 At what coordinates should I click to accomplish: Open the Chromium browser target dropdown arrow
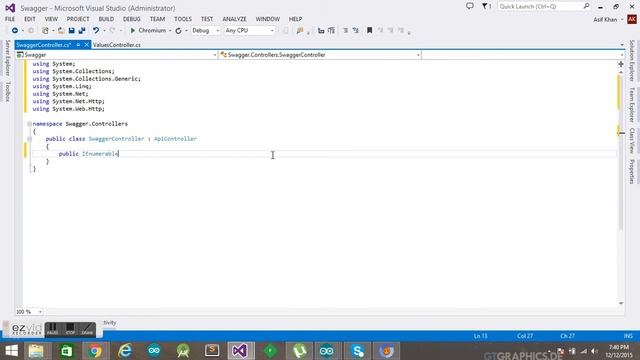[170, 31]
